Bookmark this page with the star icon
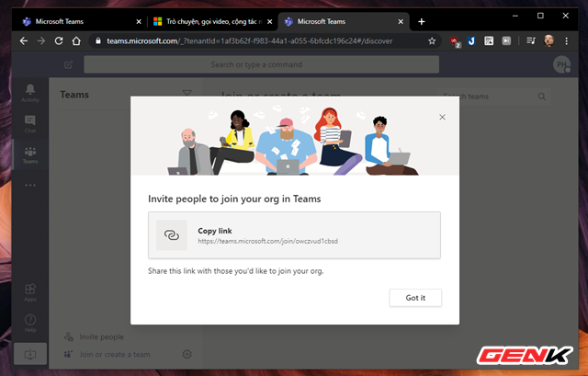 (432, 40)
